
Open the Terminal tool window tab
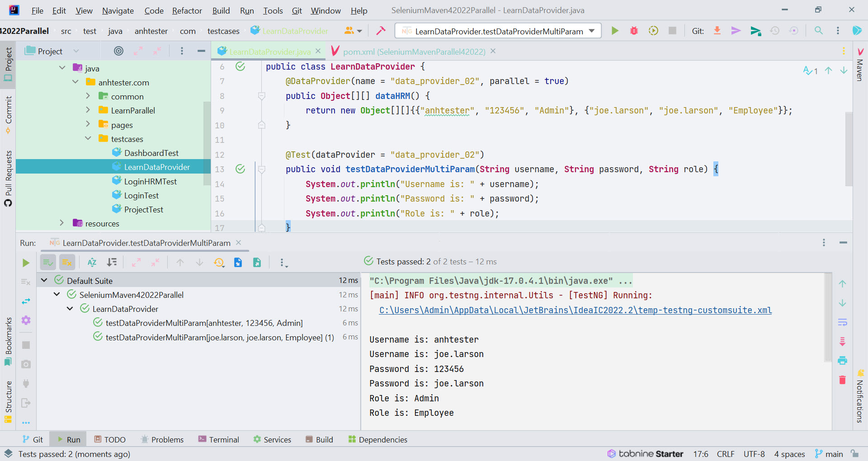click(218, 439)
